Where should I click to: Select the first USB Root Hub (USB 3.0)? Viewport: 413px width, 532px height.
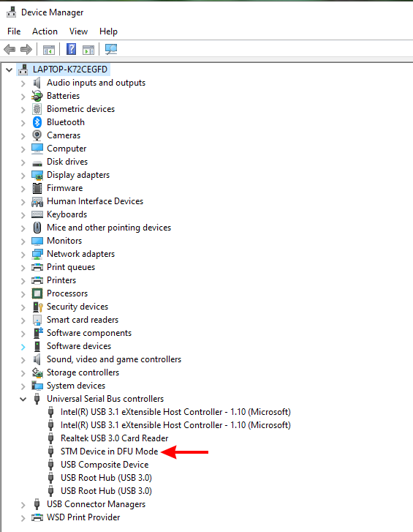[x=106, y=478]
